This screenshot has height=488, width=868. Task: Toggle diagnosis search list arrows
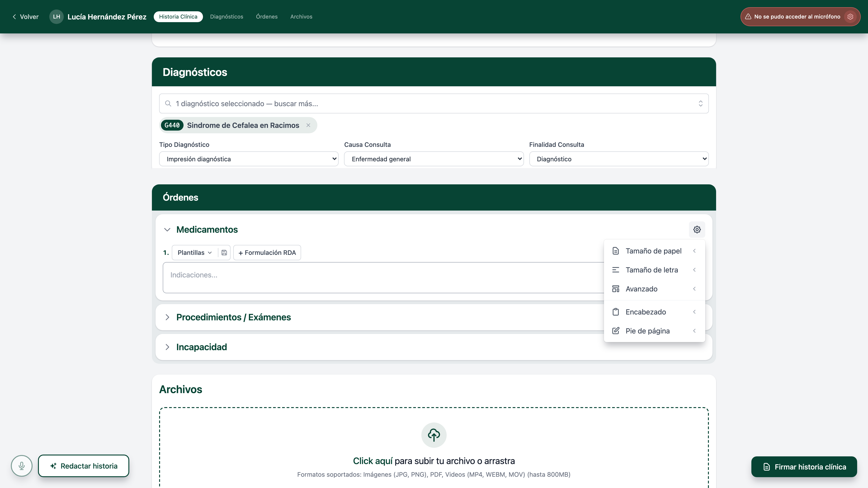[x=701, y=103]
